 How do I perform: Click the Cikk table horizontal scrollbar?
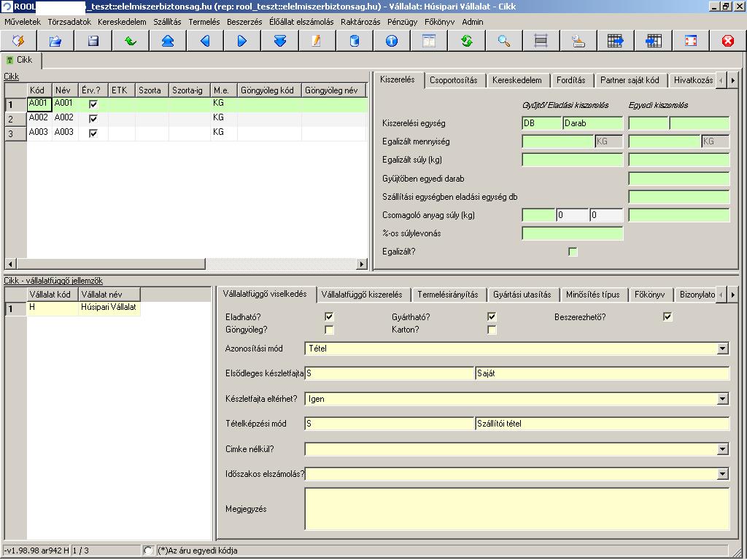(x=186, y=263)
